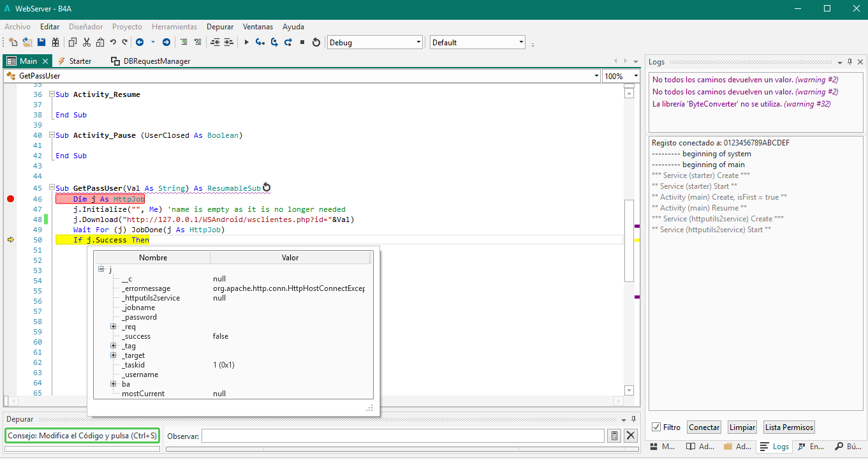Click the Paste clipboard icon
The image size is (868, 460).
point(100,43)
